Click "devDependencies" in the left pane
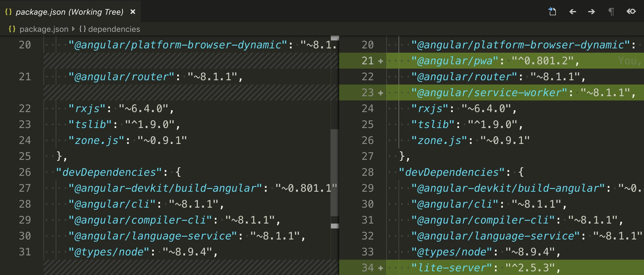The width and height of the screenshot is (644, 275). point(109,172)
